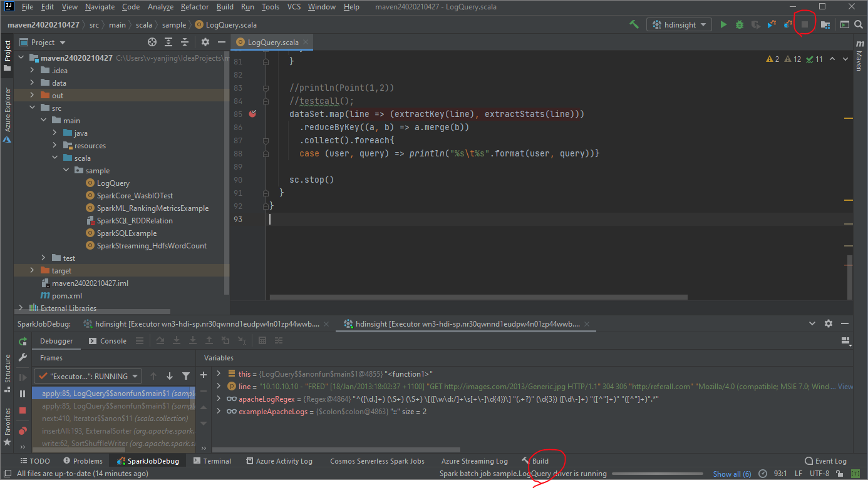This screenshot has width=868, height=488.
Task: Resume the program in the debugger
Action: [23, 377]
